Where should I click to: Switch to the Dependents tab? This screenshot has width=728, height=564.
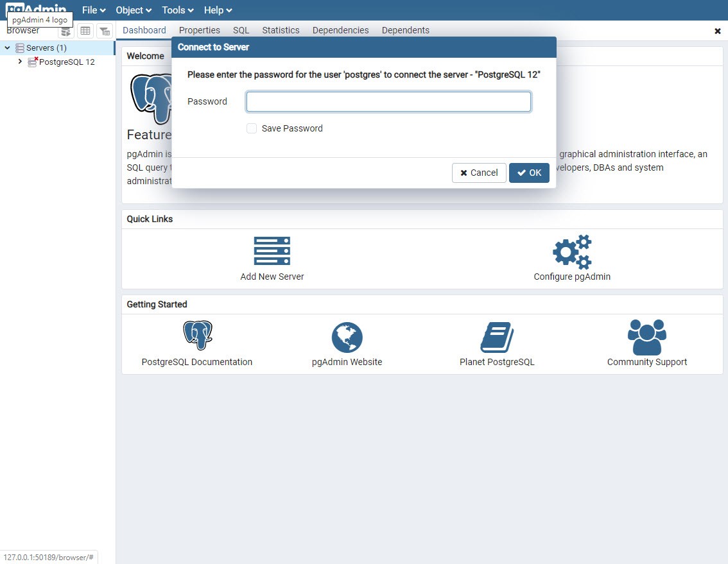tap(406, 30)
